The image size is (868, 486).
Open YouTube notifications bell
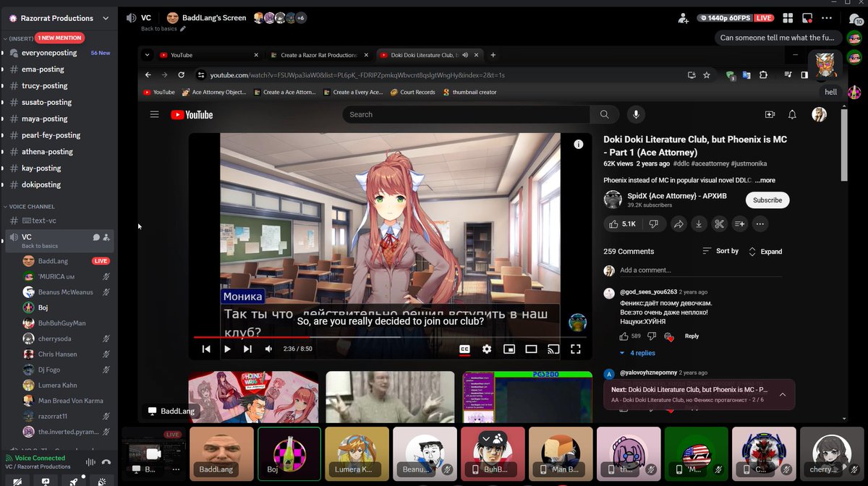[792, 114]
